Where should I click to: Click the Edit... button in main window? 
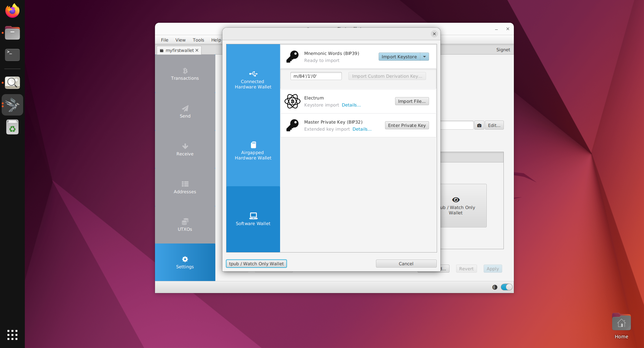tap(494, 125)
